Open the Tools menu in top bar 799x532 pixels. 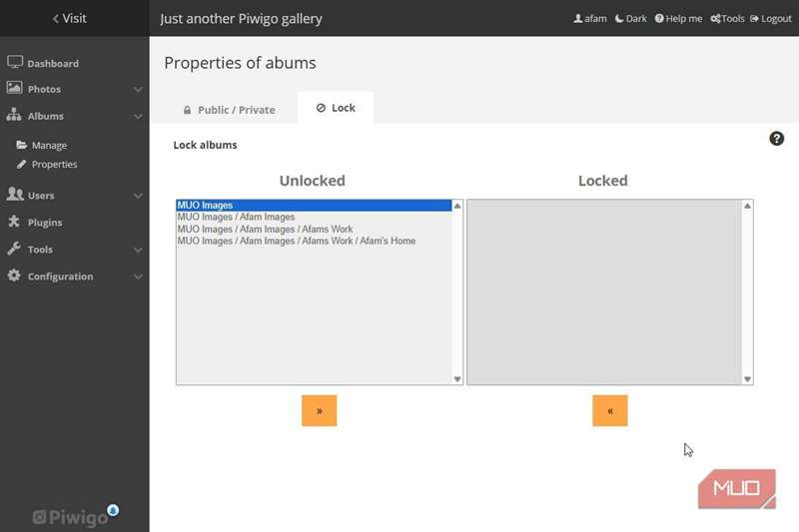pos(727,19)
